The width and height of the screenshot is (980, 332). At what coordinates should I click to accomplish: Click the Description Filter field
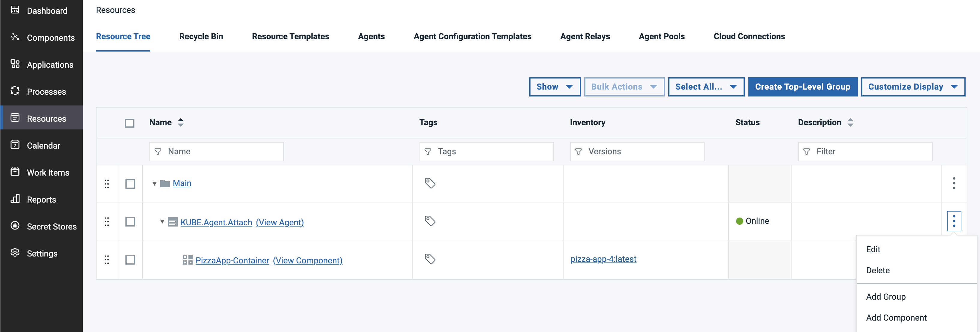pos(865,152)
